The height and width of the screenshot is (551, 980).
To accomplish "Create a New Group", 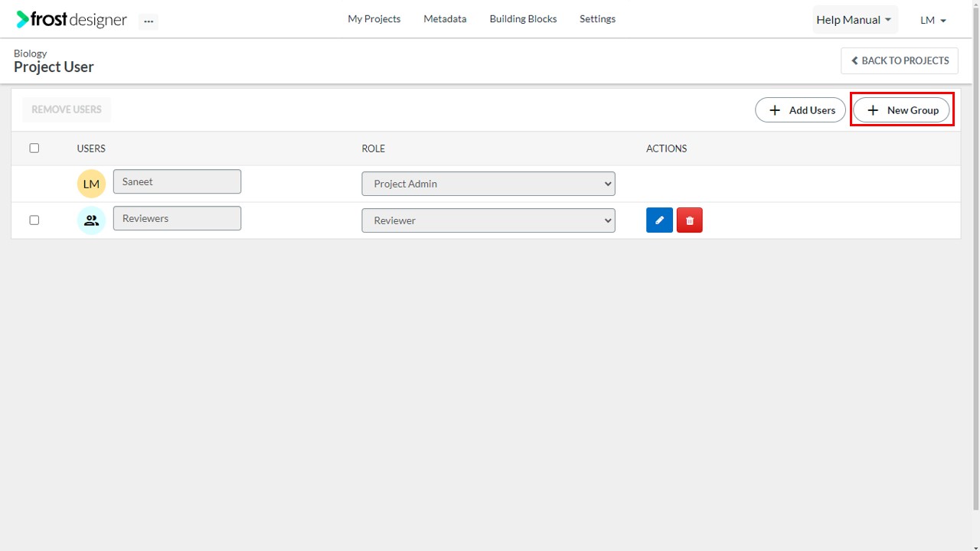I will click(x=902, y=110).
